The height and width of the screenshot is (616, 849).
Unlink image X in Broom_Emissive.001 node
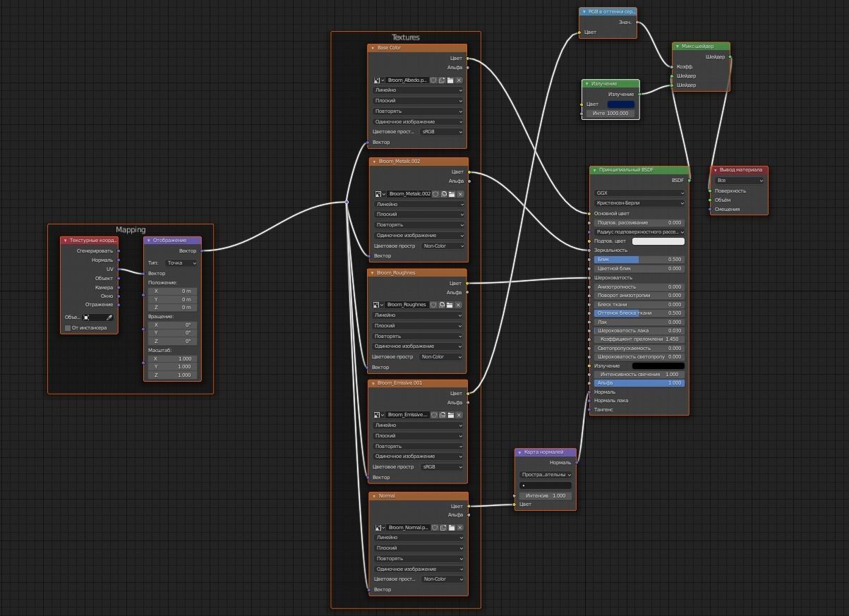point(459,415)
